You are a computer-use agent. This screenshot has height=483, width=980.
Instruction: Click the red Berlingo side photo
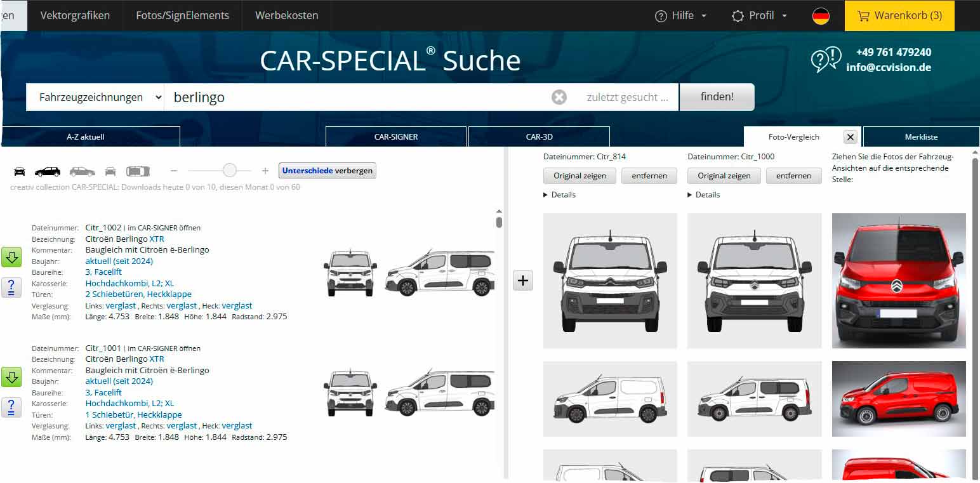click(x=899, y=399)
